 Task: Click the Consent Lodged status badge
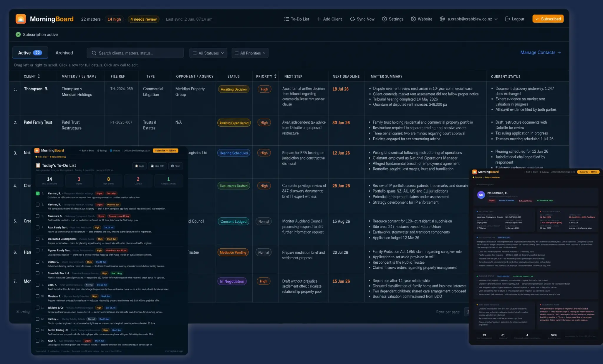233,221
